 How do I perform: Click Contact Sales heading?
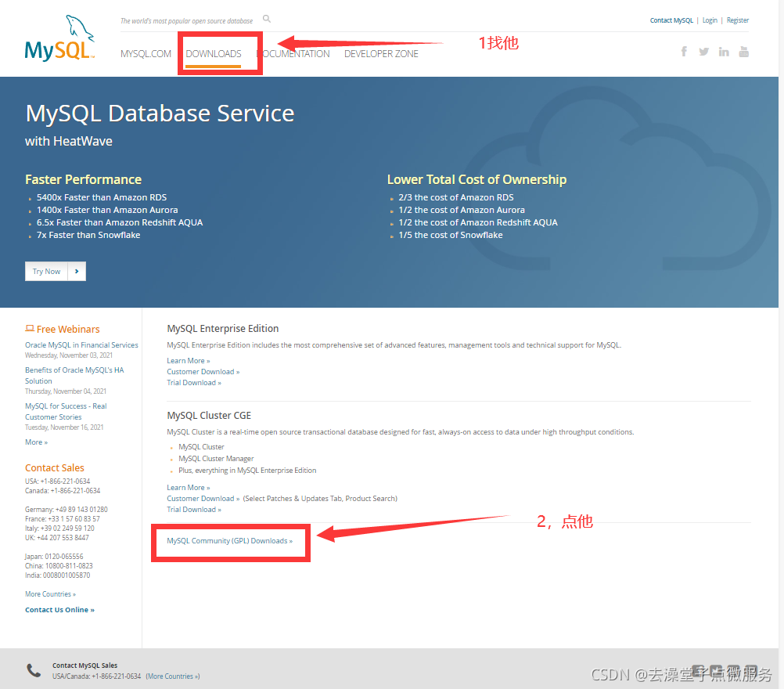55,468
